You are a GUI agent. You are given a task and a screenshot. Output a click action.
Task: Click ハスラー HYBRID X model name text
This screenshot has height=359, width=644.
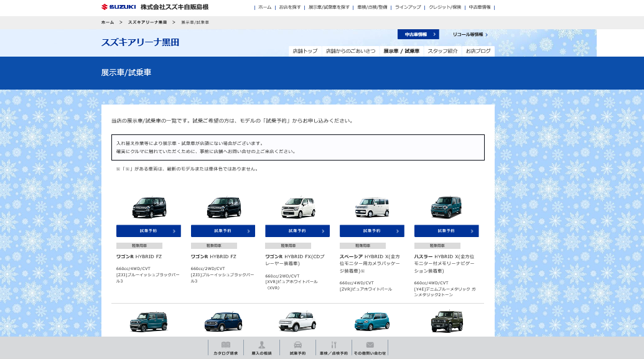pyautogui.click(x=444, y=263)
